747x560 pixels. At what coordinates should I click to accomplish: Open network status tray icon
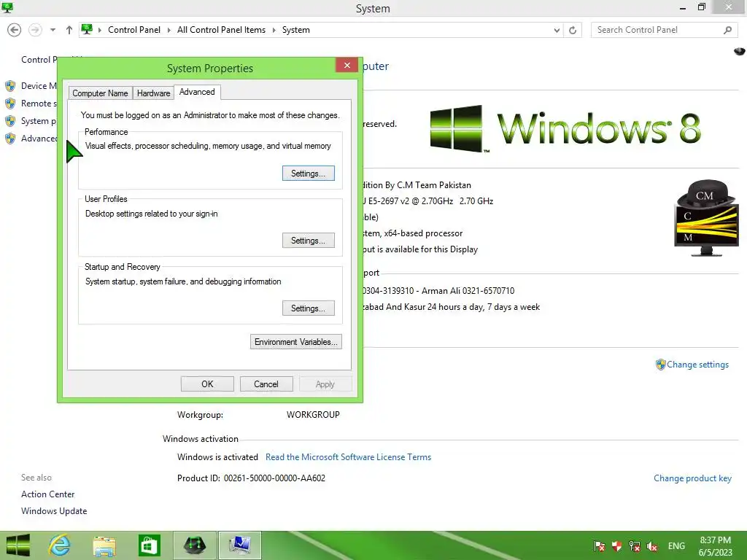634,546
